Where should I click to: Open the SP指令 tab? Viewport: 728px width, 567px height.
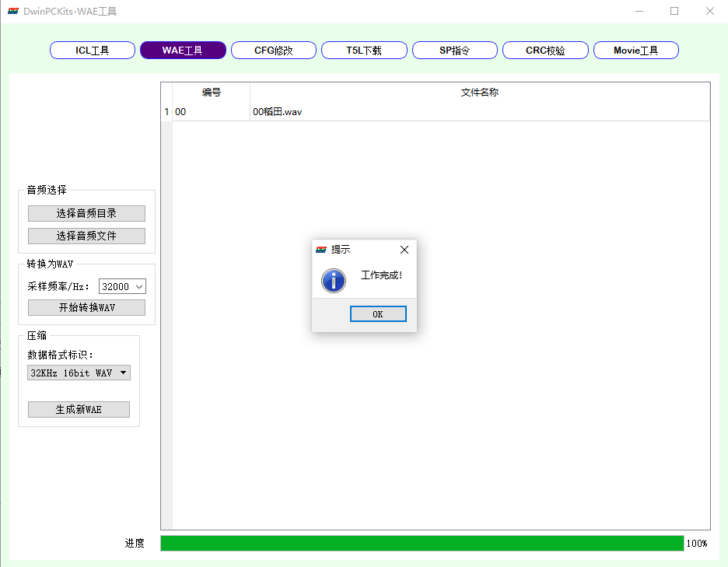pyautogui.click(x=455, y=51)
